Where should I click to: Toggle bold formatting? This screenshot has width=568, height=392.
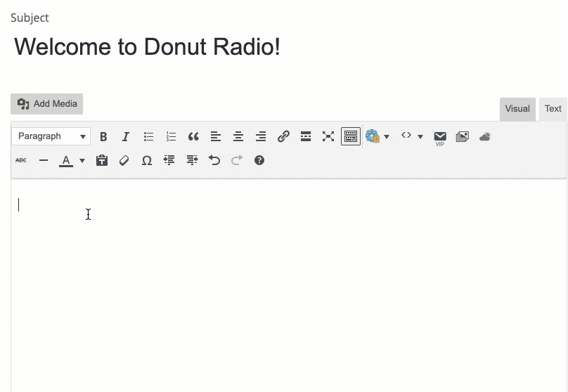[103, 136]
